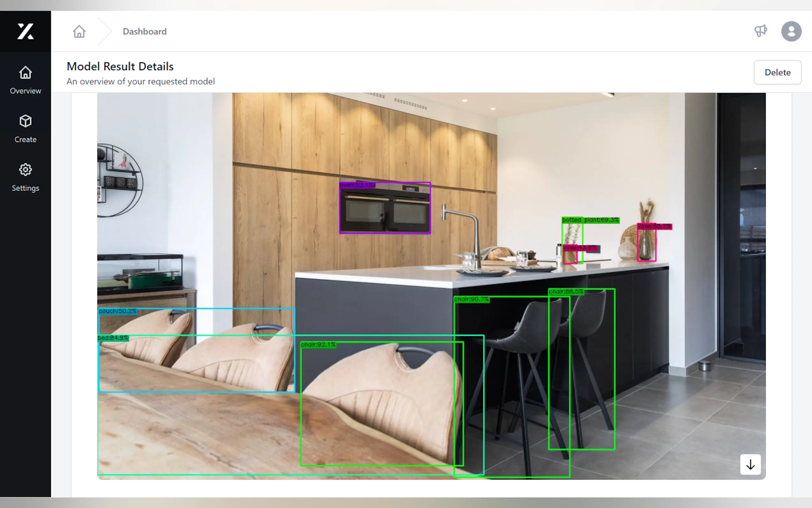Click the chair 92.1% label
The height and width of the screenshot is (508, 812).
(x=318, y=345)
